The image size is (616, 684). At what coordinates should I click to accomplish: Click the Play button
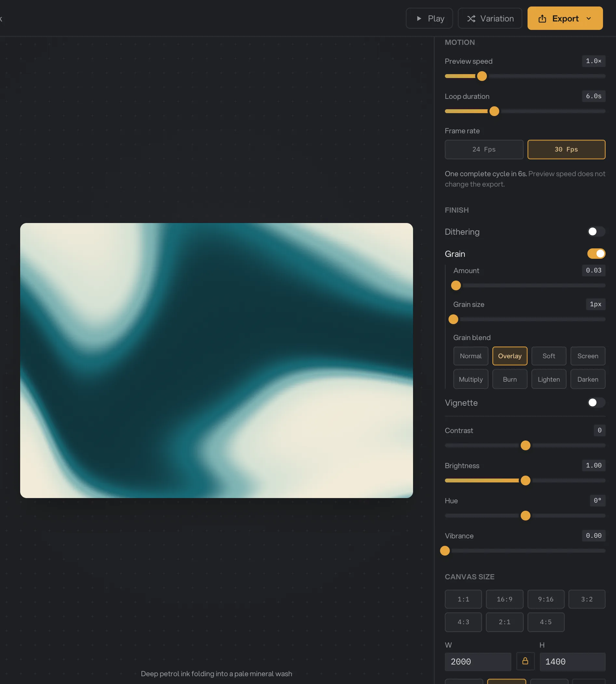[x=429, y=18]
